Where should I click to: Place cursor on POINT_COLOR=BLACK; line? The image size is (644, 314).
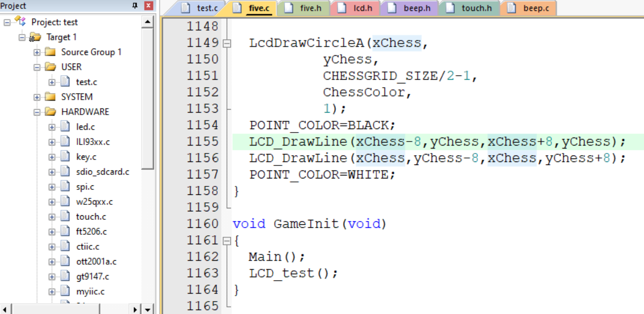(322, 125)
